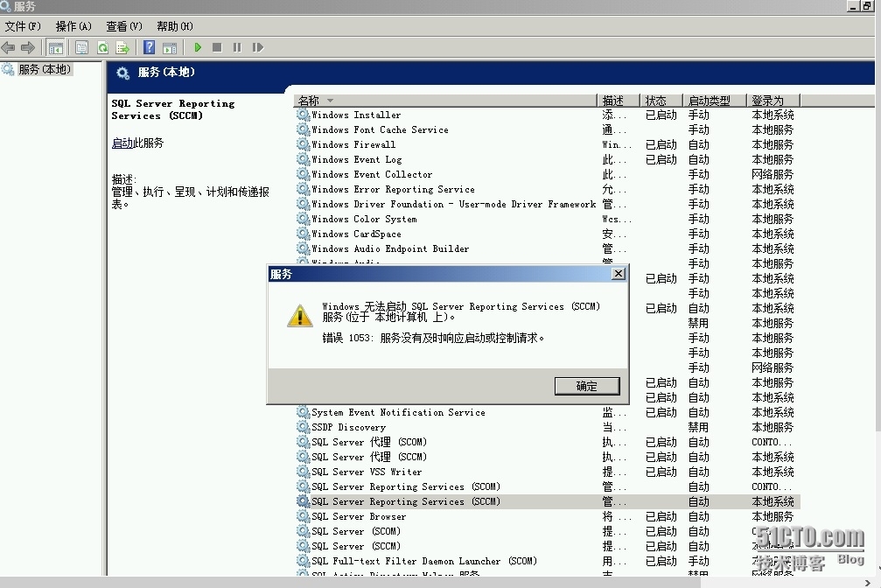Select SQL Server 代理 (SCCM) row

548,457
